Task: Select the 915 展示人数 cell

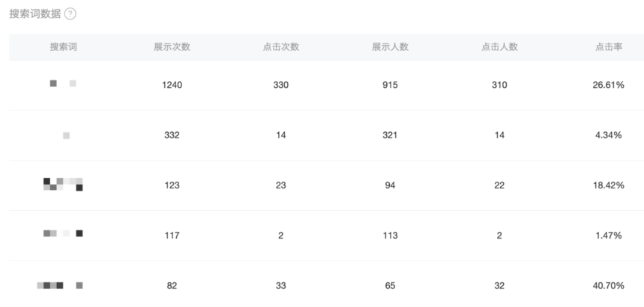Action: pyautogui.click(x=390, y=85)
